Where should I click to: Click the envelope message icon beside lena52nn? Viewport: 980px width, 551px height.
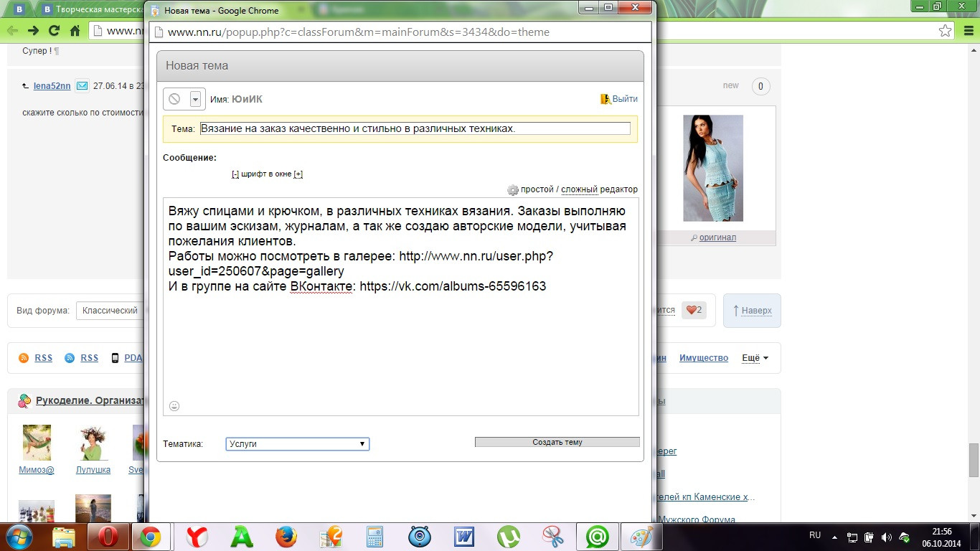(82, 86)
